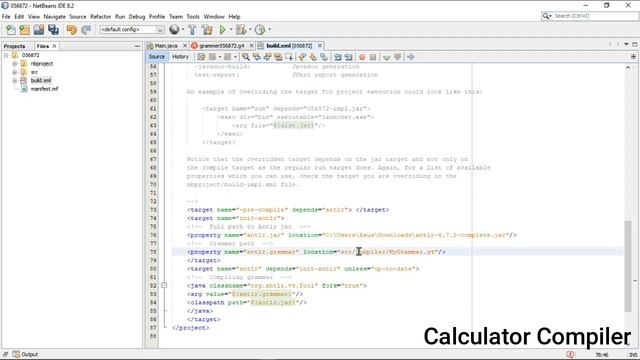
Task: Open the Team menu
Action: pos(176,17)
